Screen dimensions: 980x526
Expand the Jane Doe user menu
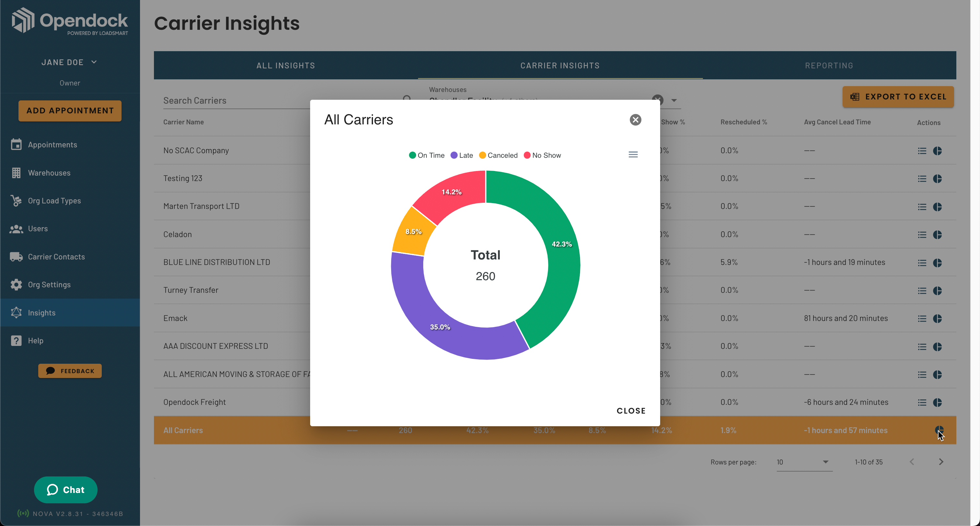click(69, 62)
